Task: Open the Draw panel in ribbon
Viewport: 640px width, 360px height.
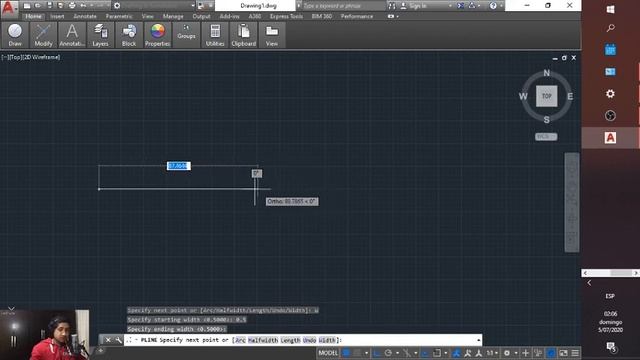Action: tap(15, 35)
